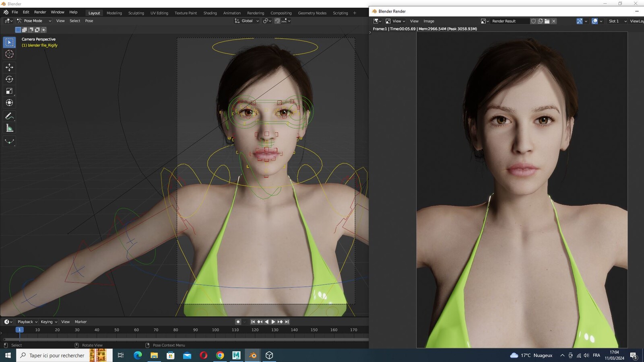
Task: Switch to the Animation workspace tab
Action: pyautogui.click(x=232, y=13)
